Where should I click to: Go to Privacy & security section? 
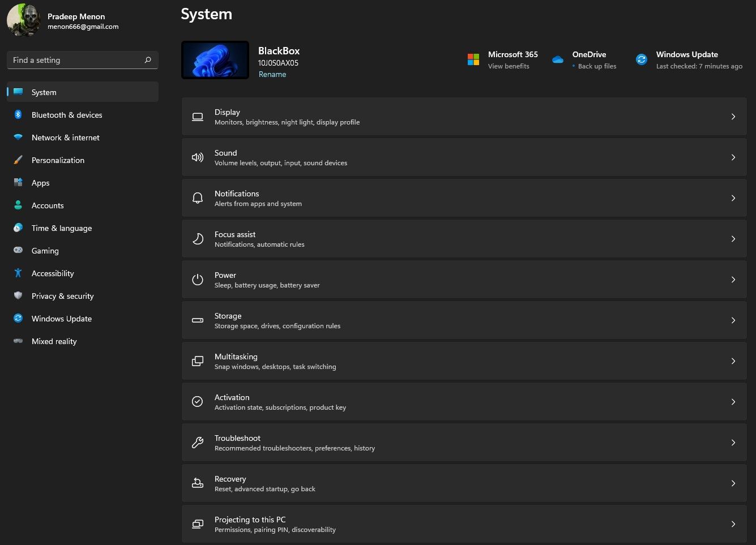coord(62,296)
